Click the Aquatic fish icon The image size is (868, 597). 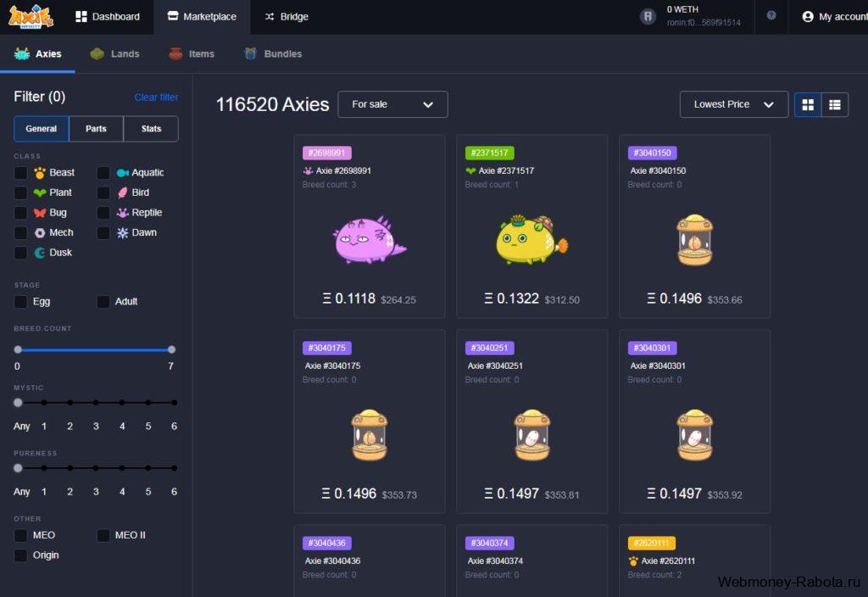tap(122, 173)
